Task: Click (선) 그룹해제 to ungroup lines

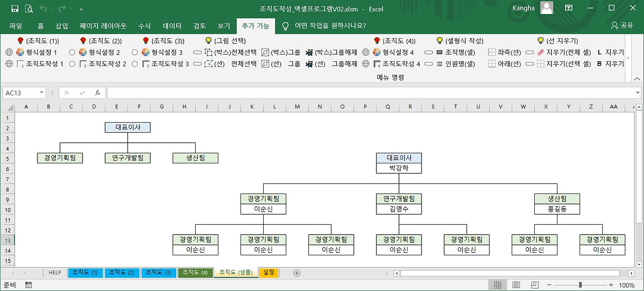Action: point(332,64)
